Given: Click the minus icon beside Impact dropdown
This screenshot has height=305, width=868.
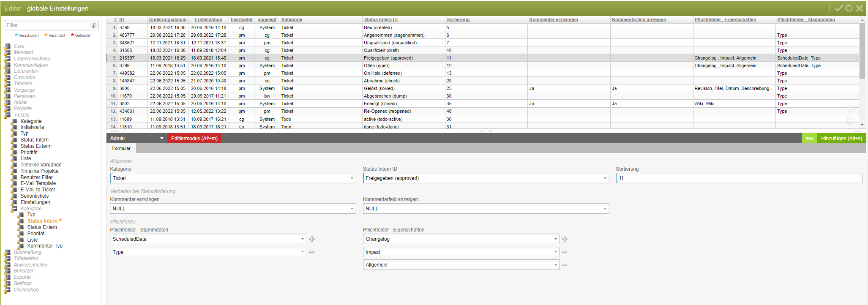Looking at the screenshot, I should click(565, 252).
